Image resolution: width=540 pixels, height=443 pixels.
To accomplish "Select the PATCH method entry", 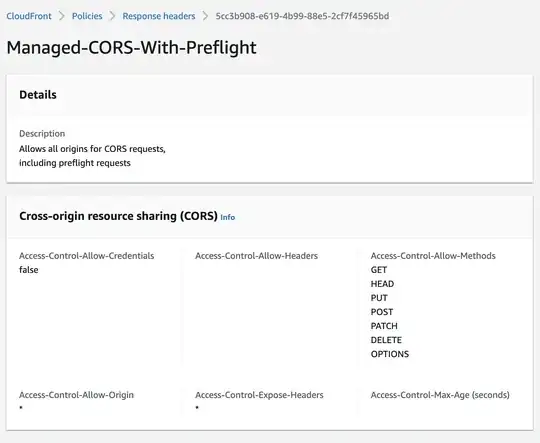I will pos(384,326).
